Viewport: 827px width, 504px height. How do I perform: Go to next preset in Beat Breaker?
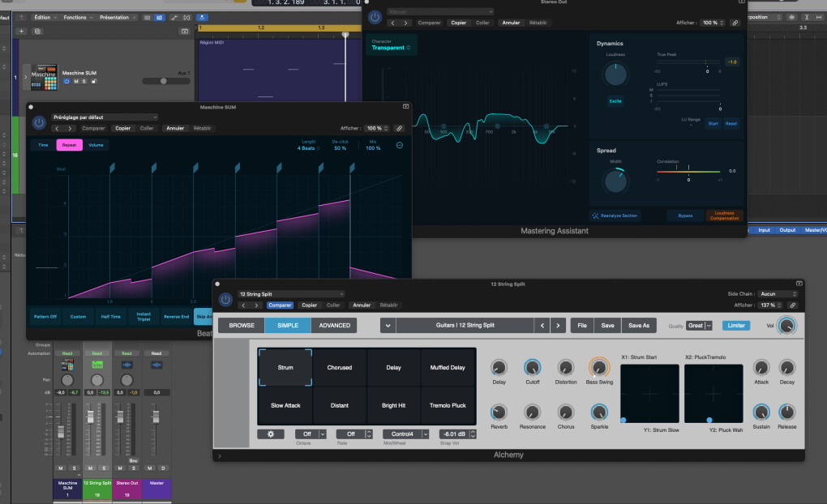(x=71, y=128)
